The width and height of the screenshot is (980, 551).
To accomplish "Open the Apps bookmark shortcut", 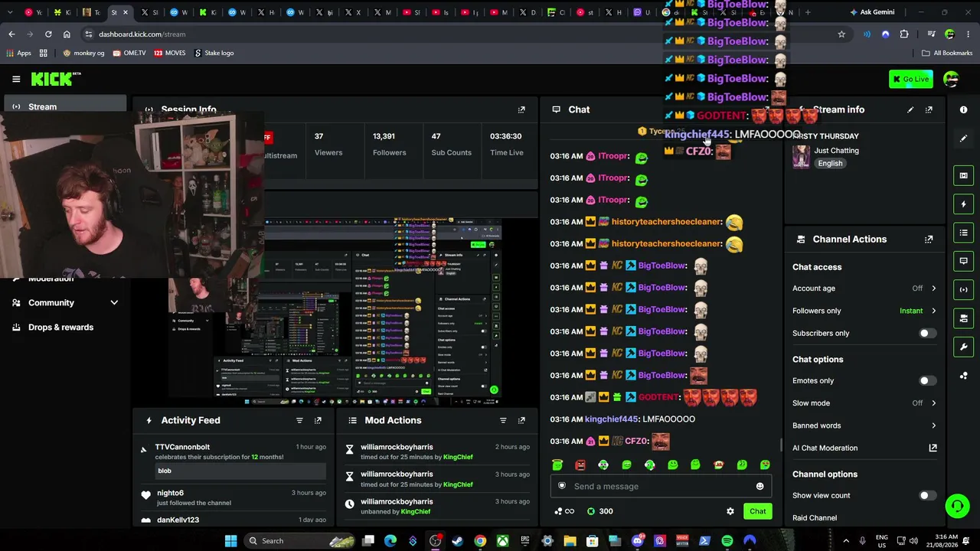I will pyautogui.click(x=19, y=53).
